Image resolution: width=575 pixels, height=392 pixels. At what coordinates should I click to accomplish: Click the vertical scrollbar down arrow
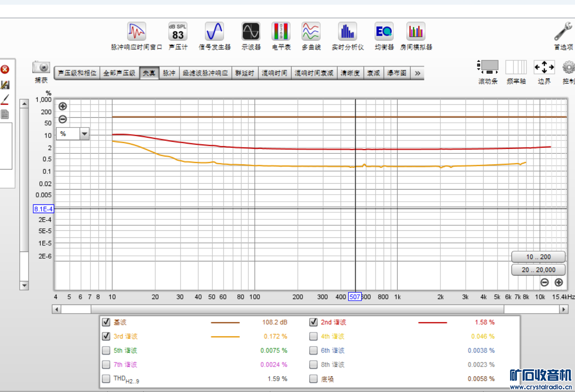[x=24, y=285]
